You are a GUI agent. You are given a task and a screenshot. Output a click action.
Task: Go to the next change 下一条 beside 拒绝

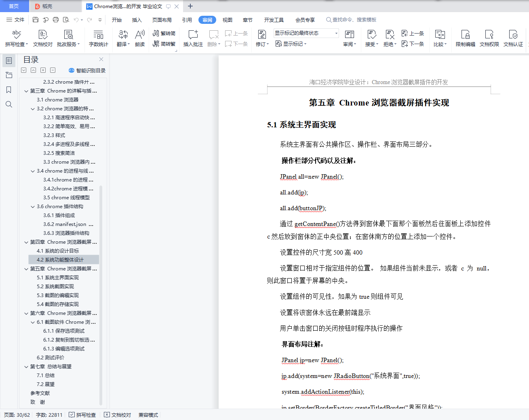413,44
